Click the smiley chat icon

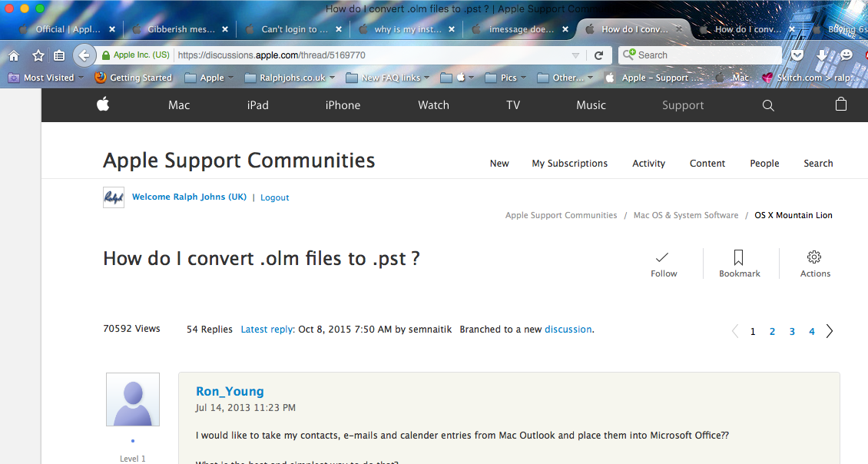coord(846,55)
